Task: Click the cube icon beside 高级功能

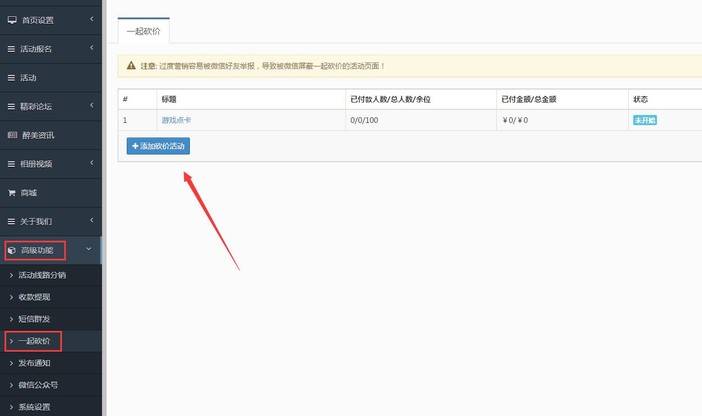Action: [12, 250]
